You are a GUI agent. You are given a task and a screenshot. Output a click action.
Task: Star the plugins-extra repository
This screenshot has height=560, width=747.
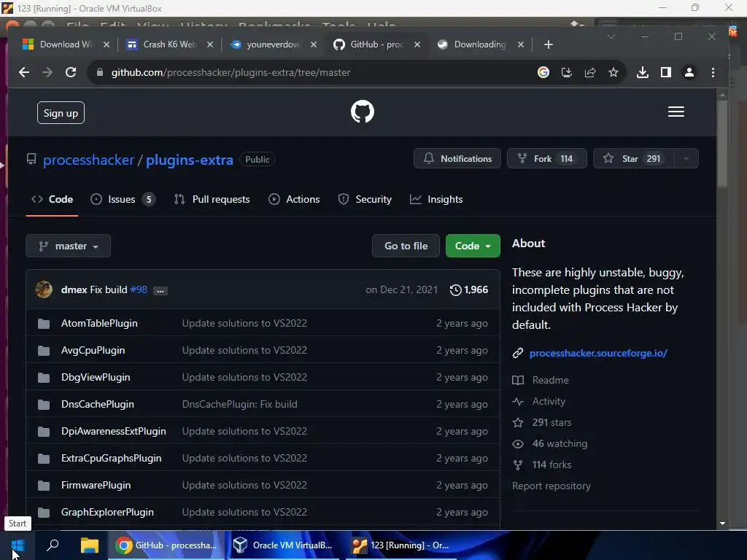[634, 158]
